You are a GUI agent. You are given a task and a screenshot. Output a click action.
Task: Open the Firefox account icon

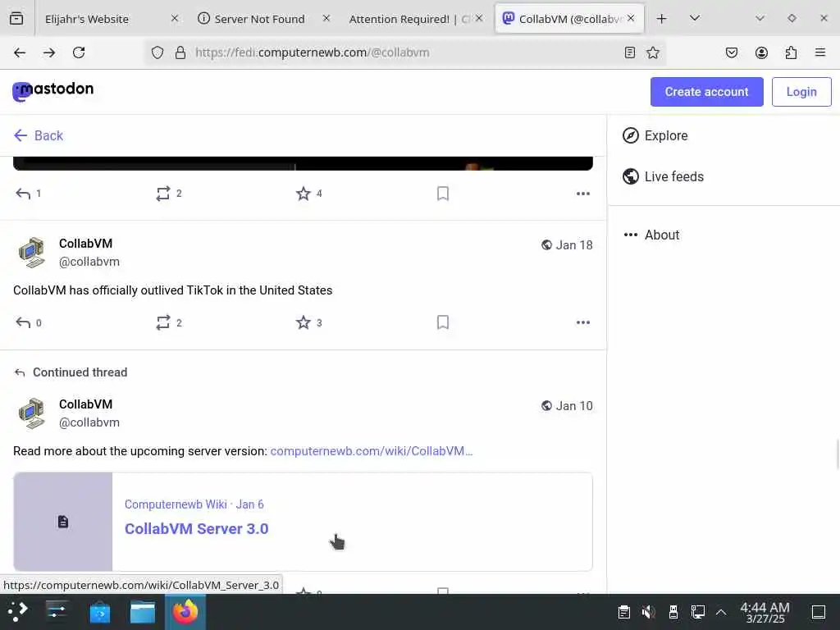[x=761, y=52]
